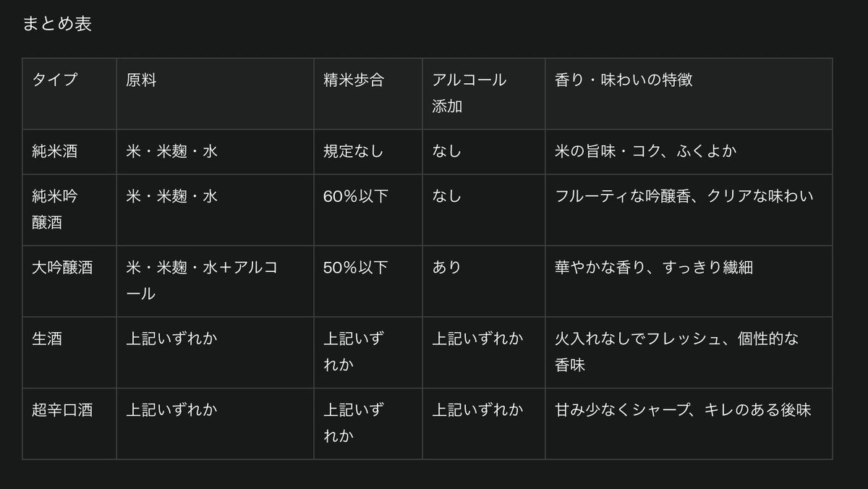Screen dimensions: 868x489
Task: Select the 原料 column header
Action: click(x=215, y=94)
